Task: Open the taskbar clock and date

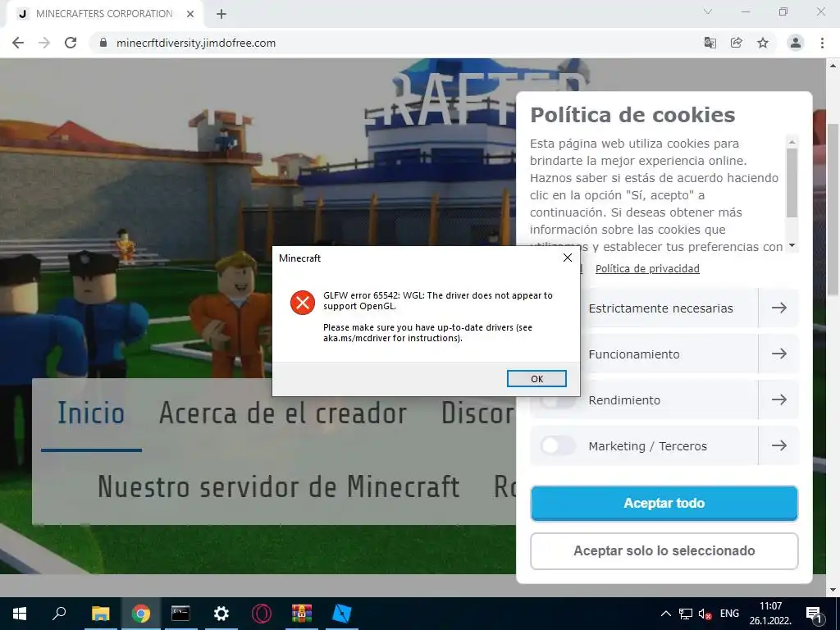Action: click(770, 614)
